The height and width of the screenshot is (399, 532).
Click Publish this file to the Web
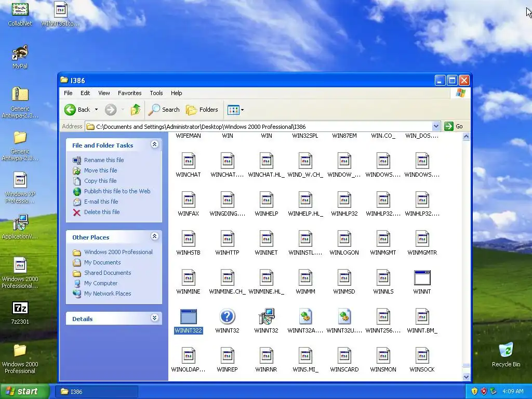click(x=117, y=191)
